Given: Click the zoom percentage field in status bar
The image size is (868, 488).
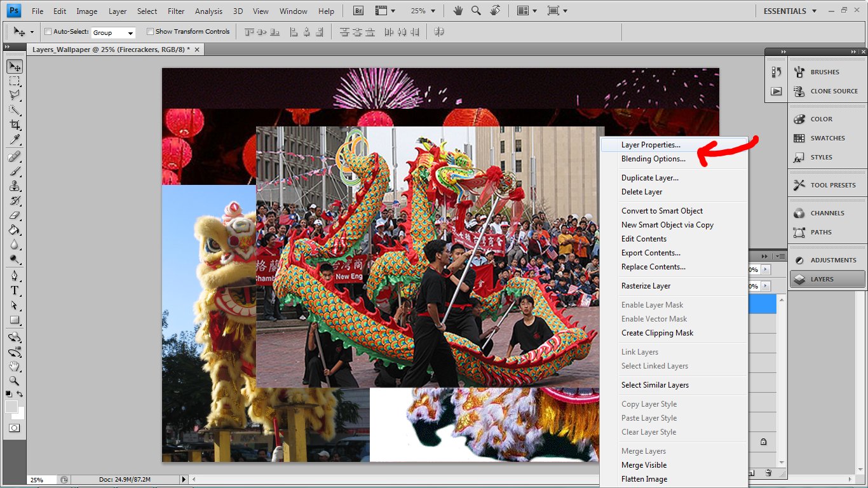Looking at the screenshot, I should tap(43, 480).
